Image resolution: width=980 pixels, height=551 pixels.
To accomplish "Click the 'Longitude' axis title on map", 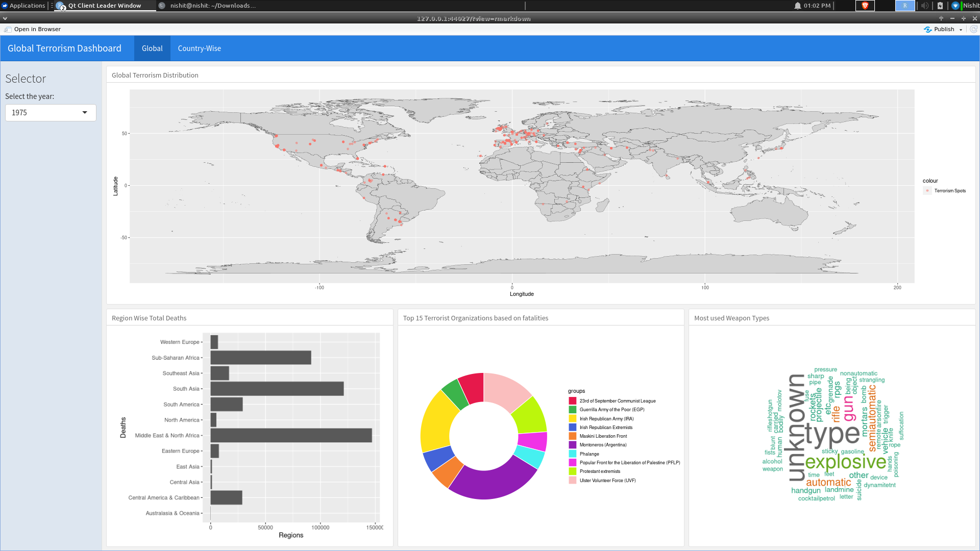I will click(522, 294).
